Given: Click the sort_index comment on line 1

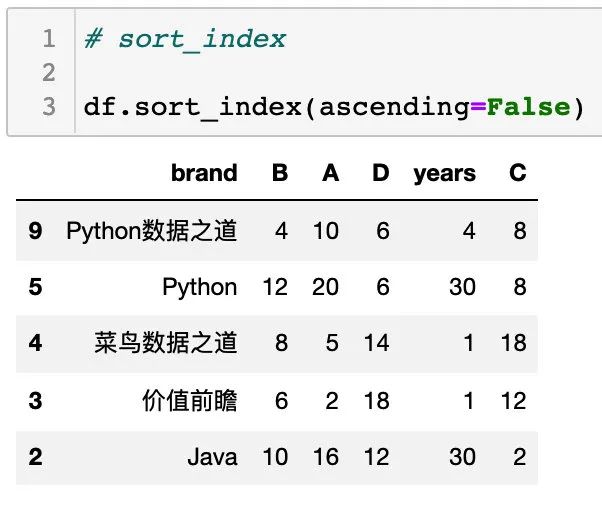Looking at the screenshot, I should pos(185,40).
